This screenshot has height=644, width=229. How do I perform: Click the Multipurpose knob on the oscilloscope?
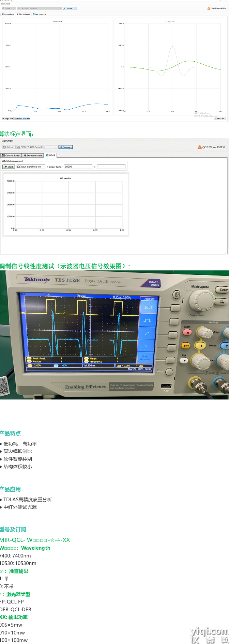click(x=202, y=301)
